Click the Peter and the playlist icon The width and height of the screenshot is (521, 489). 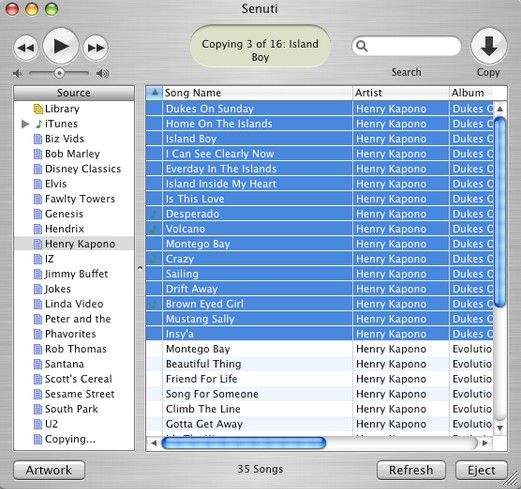click(x=38, y=319)
